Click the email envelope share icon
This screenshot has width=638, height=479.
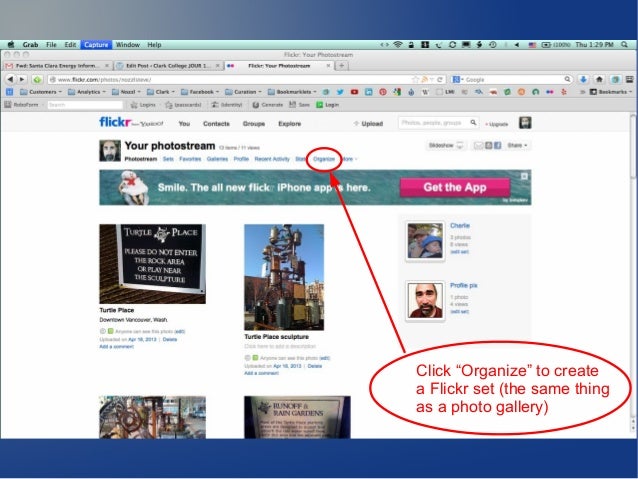[x=478, y=145]
